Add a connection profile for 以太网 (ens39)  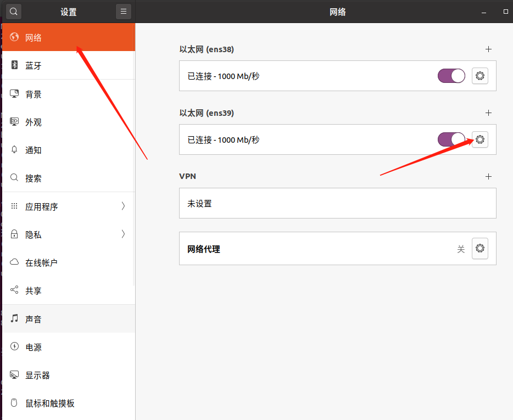[x=488, y=113]
